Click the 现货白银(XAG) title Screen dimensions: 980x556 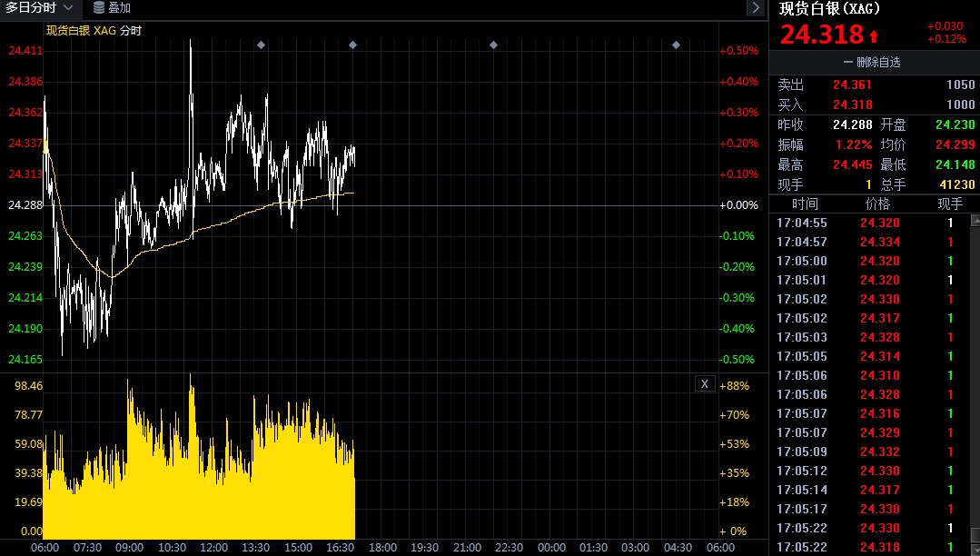[829, 9]
